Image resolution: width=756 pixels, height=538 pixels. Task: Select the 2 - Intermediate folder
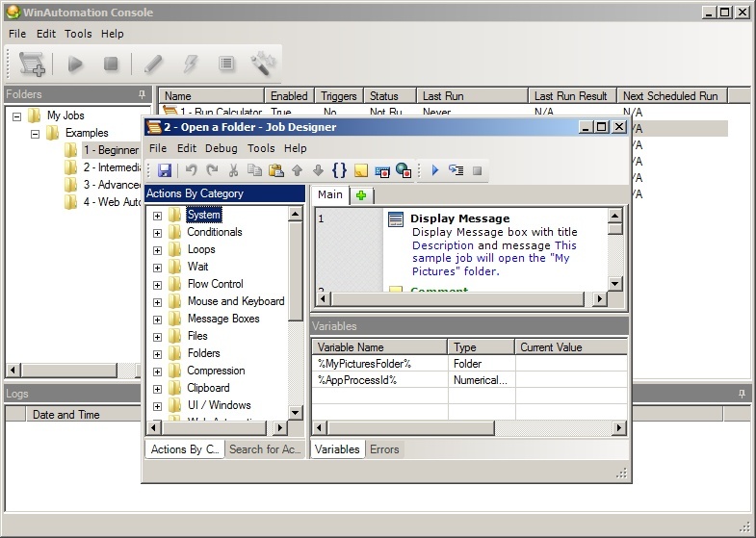click(x=112, y=167)
